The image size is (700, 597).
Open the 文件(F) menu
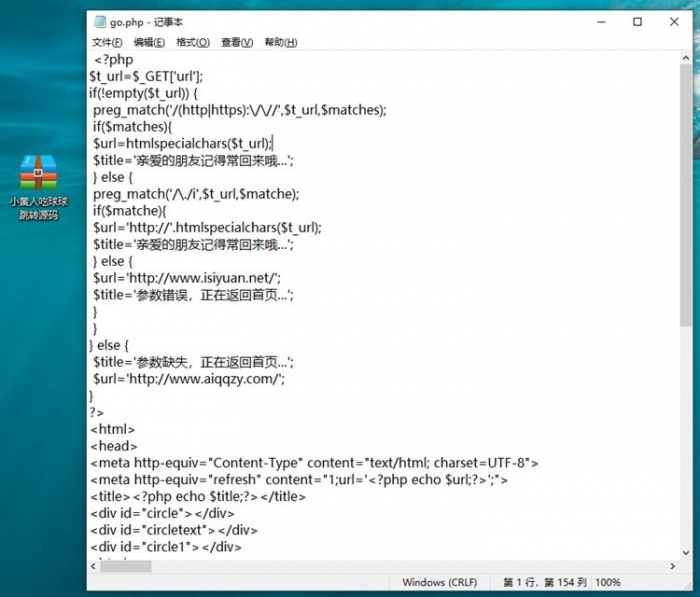107,42
